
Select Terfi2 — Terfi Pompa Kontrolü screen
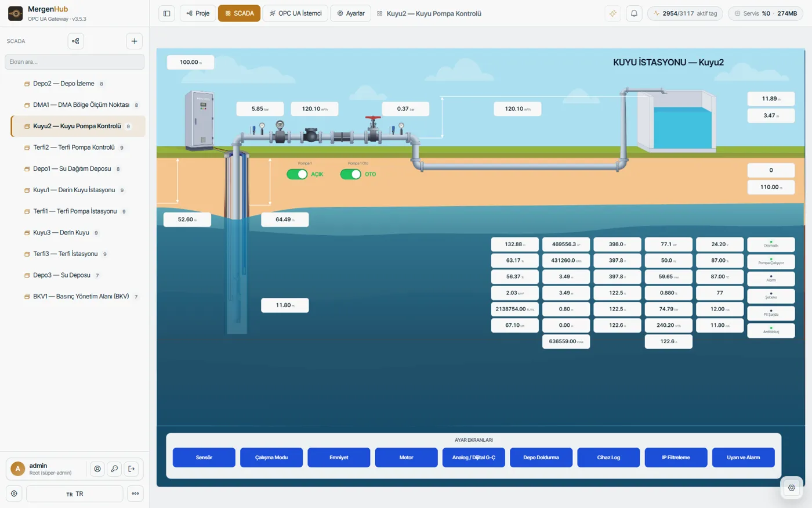point(78,147)
